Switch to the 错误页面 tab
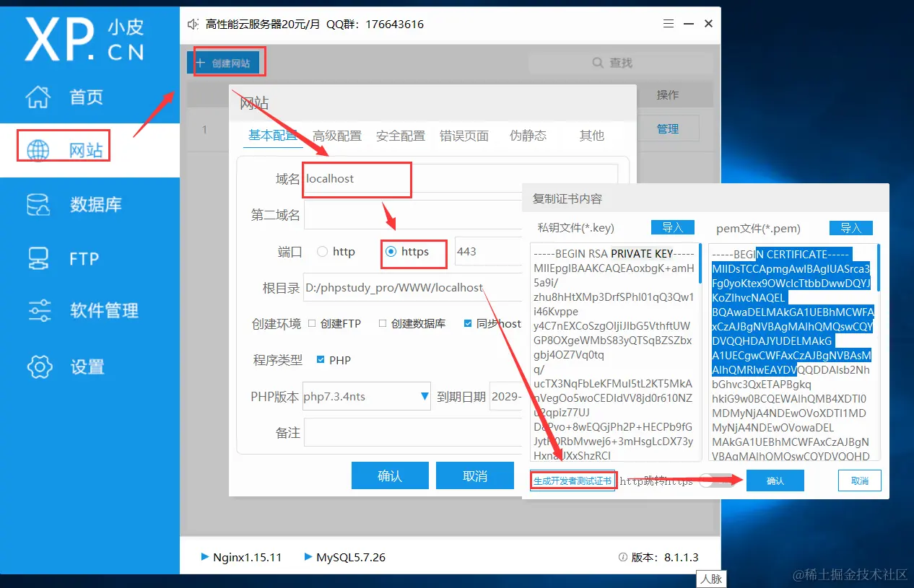 pyautogui.click(x=464, y=136)
